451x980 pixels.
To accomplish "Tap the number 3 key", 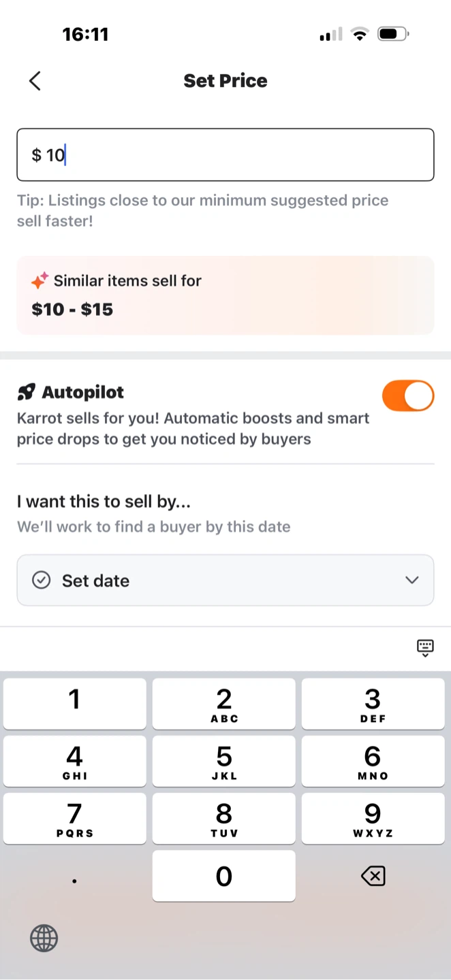I will (x=373, y=704).
